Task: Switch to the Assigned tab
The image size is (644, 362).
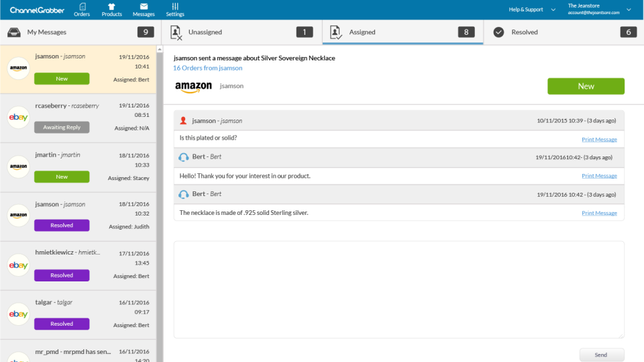Action: [403, 32]
